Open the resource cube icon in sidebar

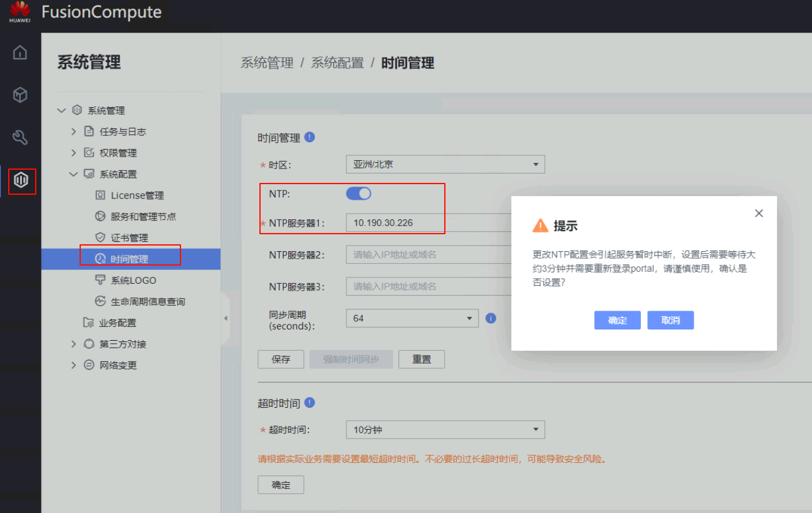coord(20,95)
